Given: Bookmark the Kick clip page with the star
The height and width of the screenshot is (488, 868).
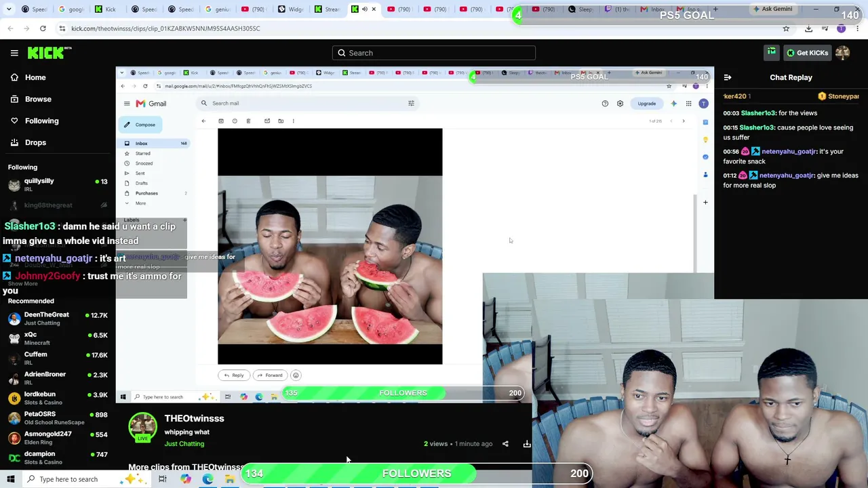Looking at the screenshot, I should coord(786,28).
